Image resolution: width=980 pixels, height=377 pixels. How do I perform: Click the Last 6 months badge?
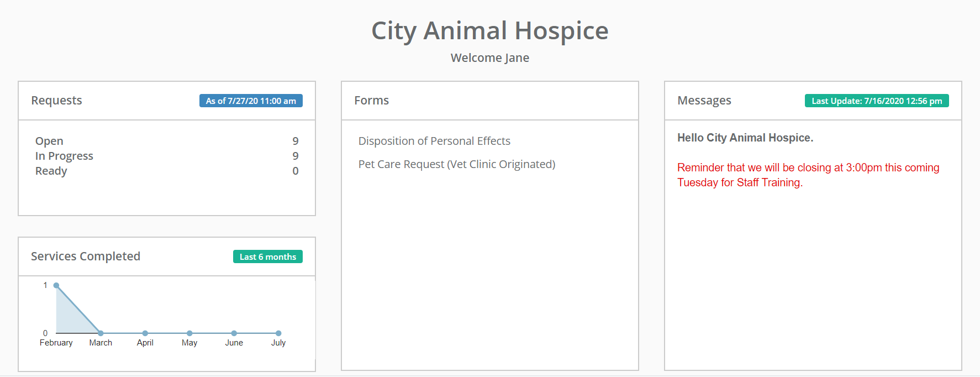[267, 256]
